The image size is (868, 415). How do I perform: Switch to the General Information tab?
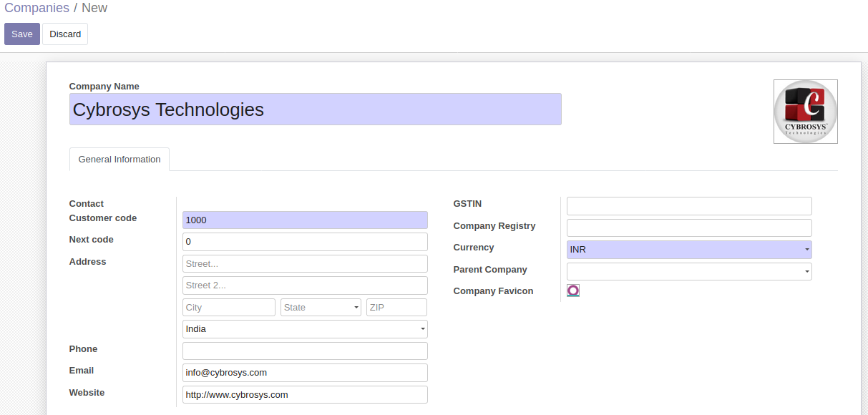(x=120, y=160)
